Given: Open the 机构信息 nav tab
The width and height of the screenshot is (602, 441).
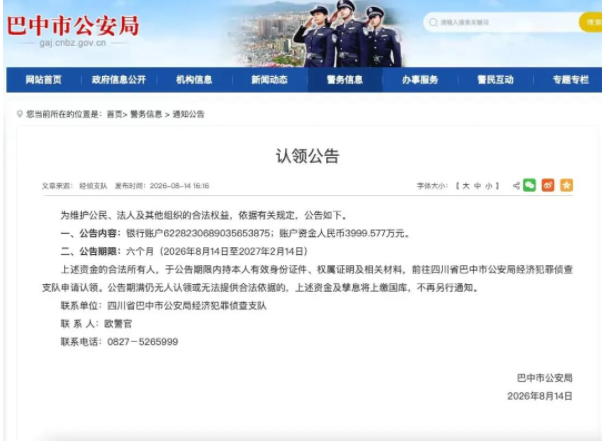Looking at the screenshot, I should pyautogui.click(x=194, y=80).
